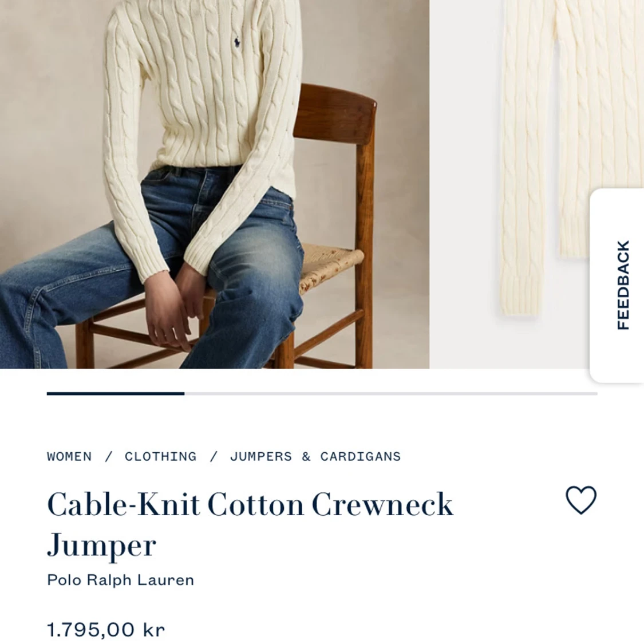Go to the WOMEN breadcrumb category
644x644 pixels.
(69, 456)
